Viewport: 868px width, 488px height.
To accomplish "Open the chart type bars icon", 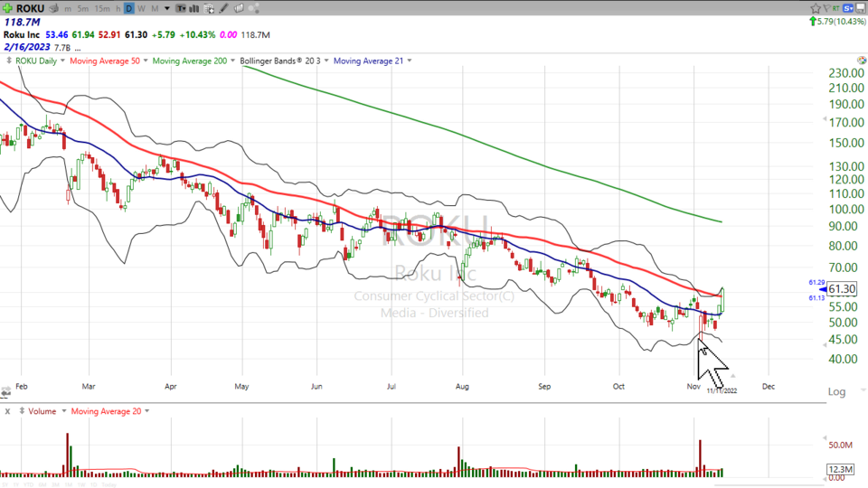I will (193, 8).
